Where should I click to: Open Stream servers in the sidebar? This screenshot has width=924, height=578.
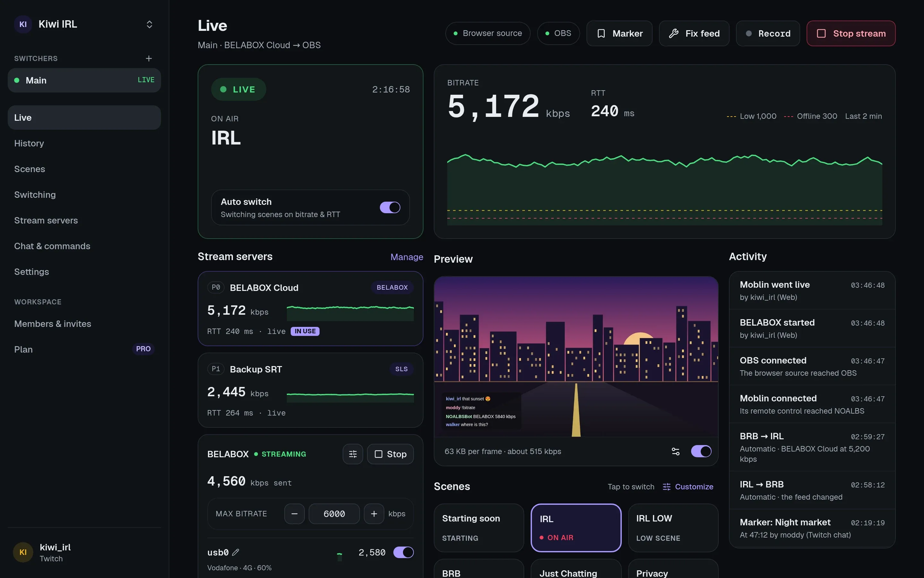click(x=84, y=220)
